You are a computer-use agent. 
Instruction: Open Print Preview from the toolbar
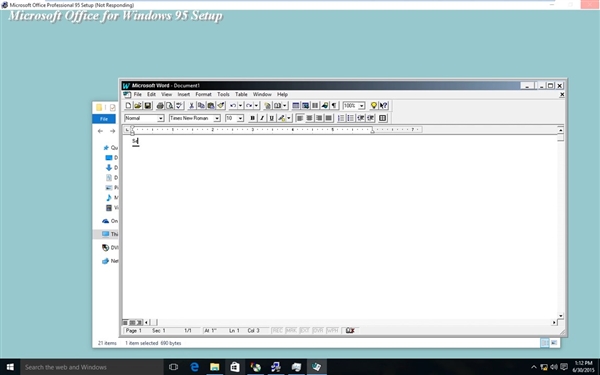[170, 106]
